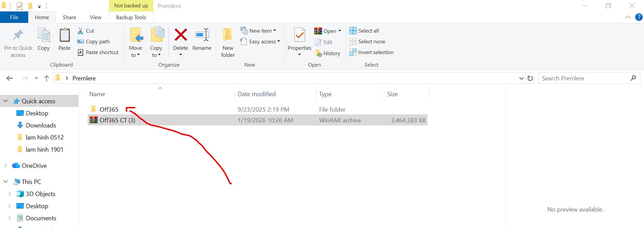Screen dimensions: 644x228
Task: Open the File menu tab
Action: click(x=14, y=17)
